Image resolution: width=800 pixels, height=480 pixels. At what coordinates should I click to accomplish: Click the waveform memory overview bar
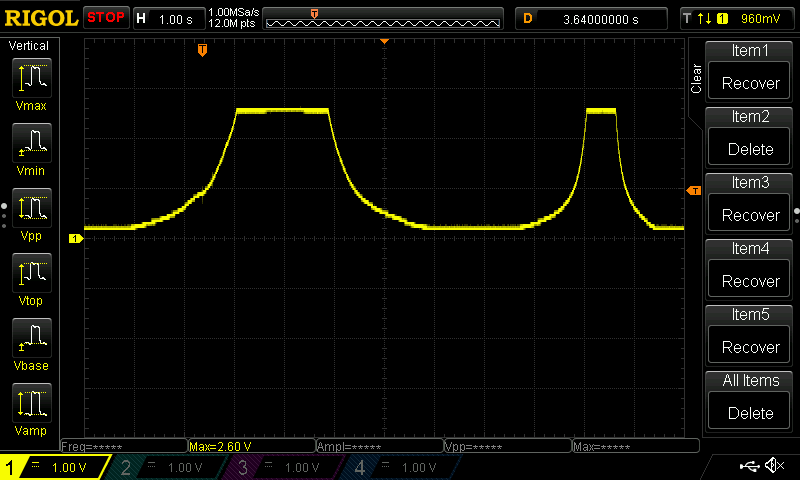point(383,19)
